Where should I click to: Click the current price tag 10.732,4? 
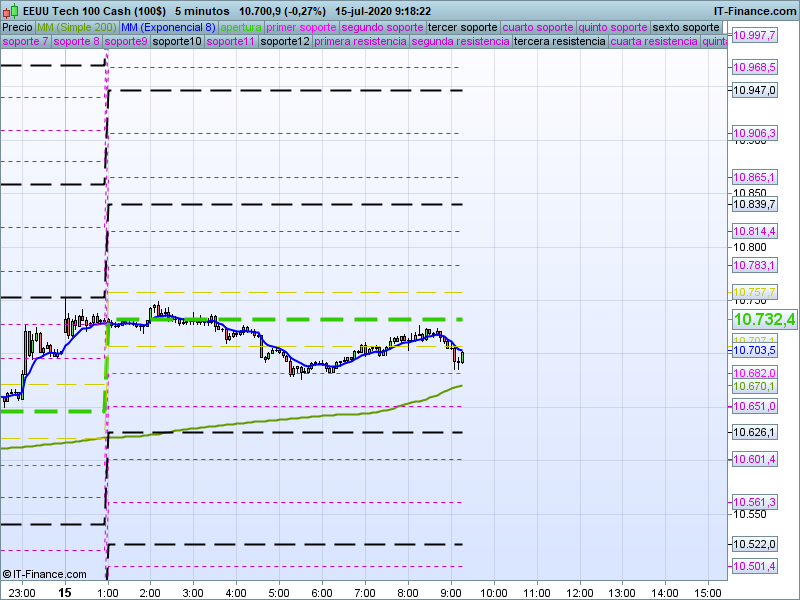(x=764, y=319)
